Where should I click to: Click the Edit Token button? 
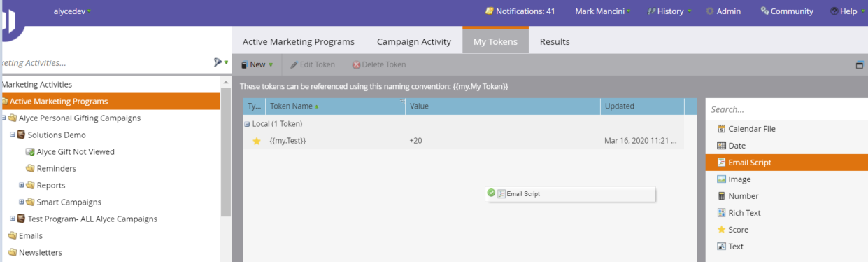pos(313,64)
